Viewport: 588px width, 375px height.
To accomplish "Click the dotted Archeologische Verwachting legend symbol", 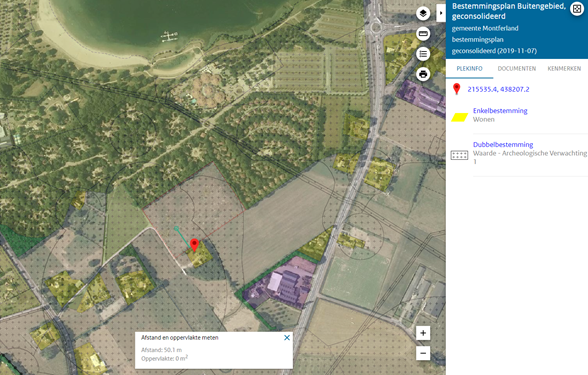I will pyautogui.click(x=459, y=155).
